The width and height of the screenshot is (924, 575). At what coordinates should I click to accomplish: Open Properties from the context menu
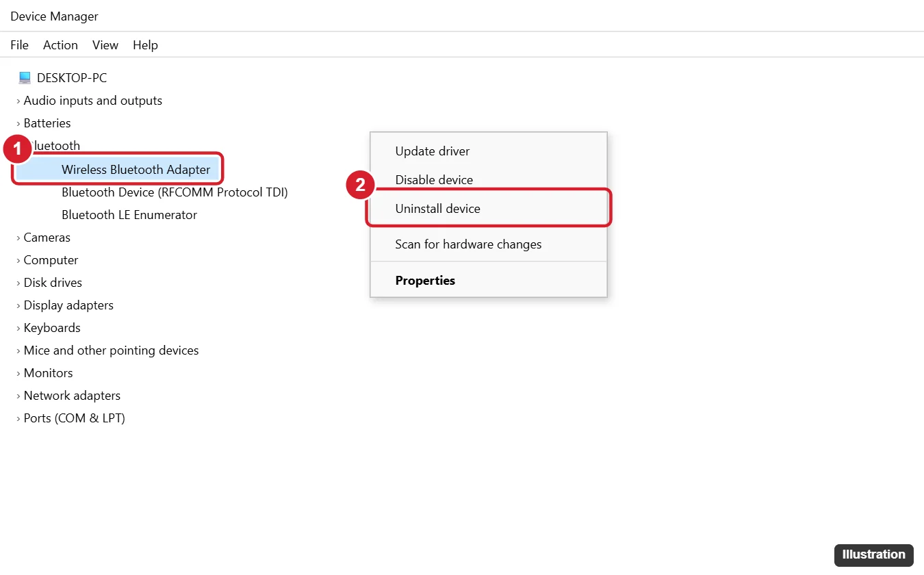coord(489,281)
